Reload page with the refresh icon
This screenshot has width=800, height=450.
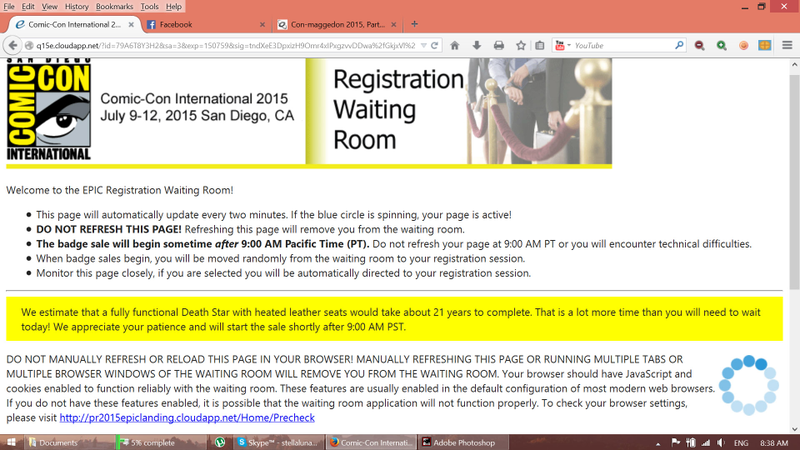(x=435, y=45)
